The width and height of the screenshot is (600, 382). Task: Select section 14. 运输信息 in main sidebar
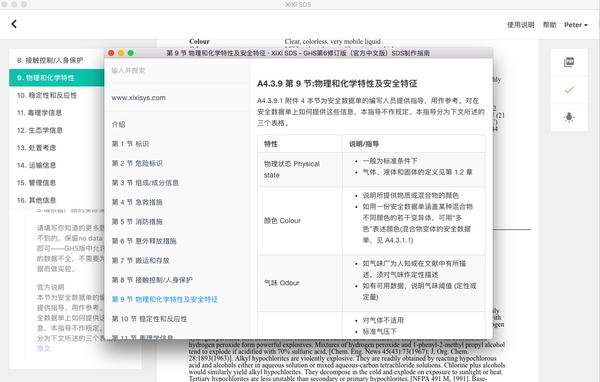point(57,165)
